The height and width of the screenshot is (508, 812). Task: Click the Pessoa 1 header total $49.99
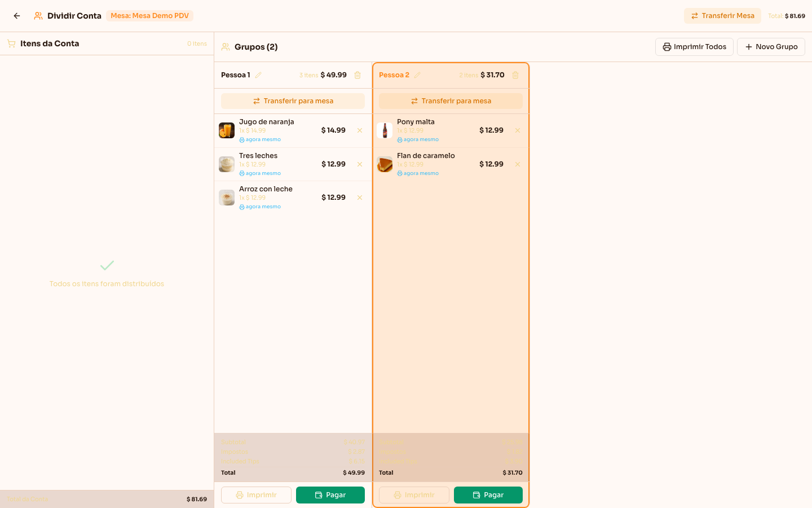point(334,75)
